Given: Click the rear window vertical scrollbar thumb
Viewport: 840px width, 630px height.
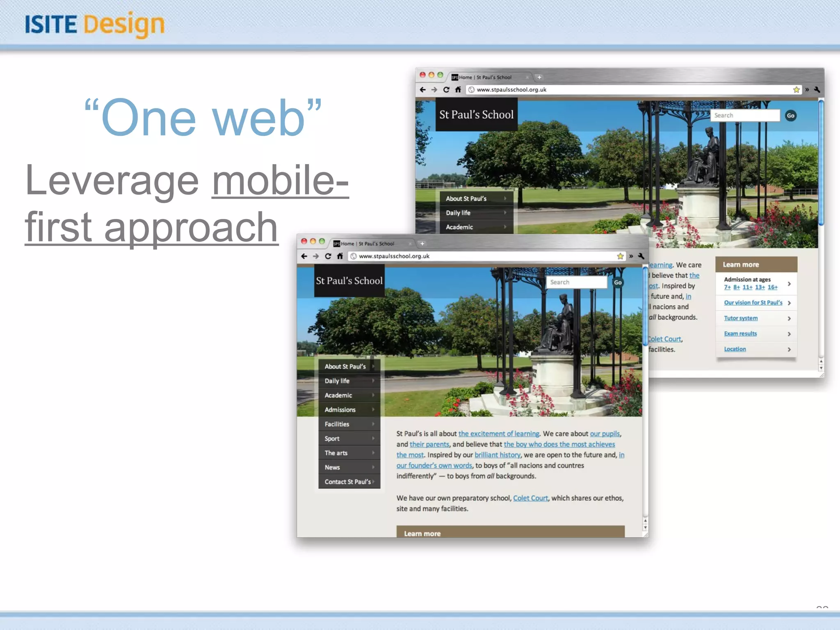Looking at the screenshot, I should click(x=821, y=163).
